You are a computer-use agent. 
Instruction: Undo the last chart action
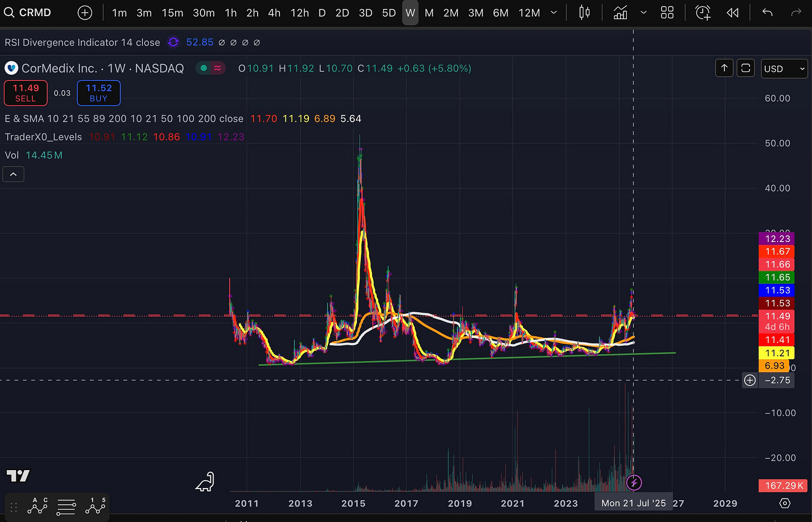point(767,12)
